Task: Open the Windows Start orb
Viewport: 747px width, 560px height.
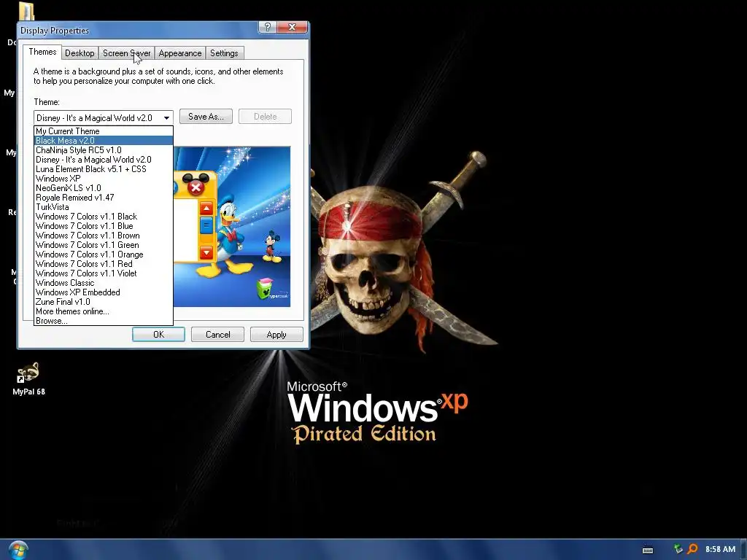Action: [x=18, y=550]
